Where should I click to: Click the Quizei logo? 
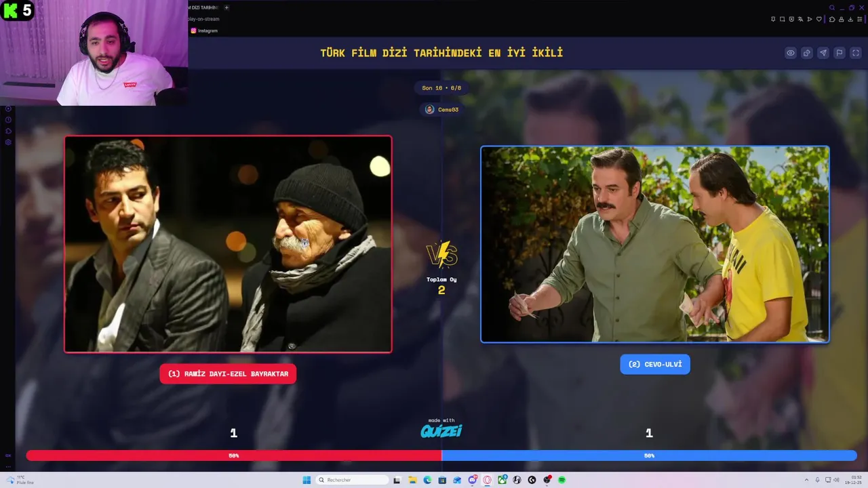441,430
